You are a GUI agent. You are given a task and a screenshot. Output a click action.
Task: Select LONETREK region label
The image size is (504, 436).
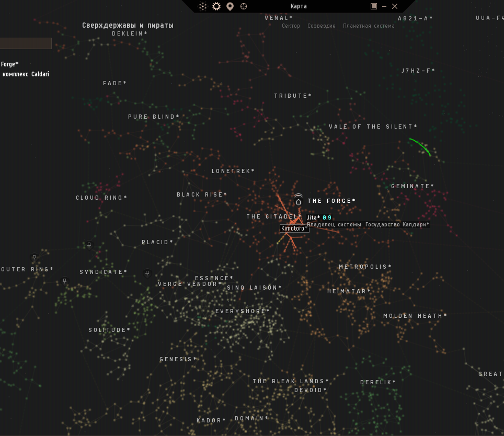tap(233, 171)
